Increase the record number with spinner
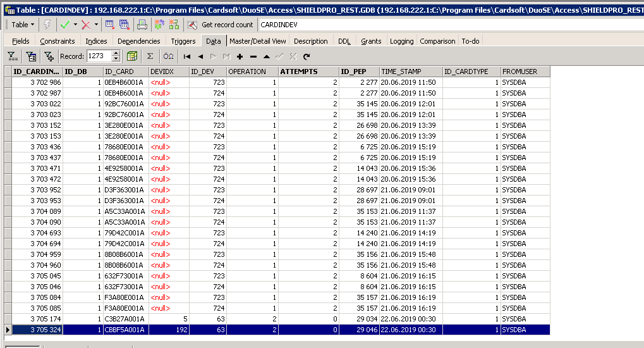 [116, 54]
